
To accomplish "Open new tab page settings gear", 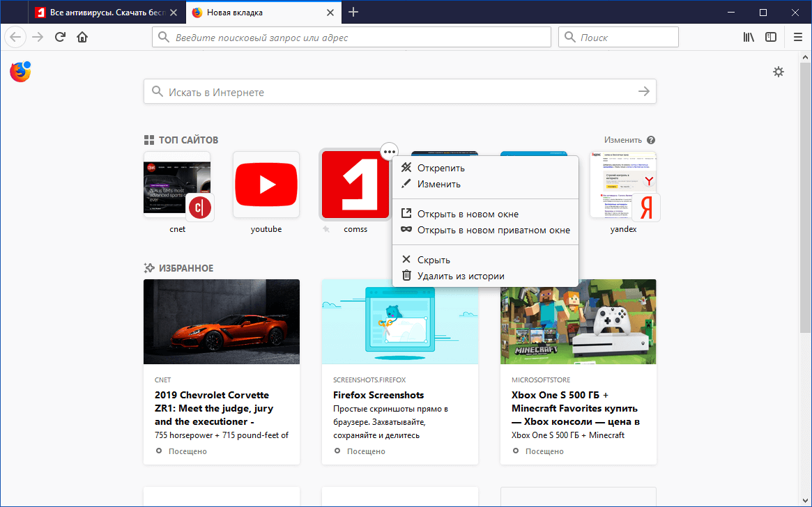I will click(779, 72).
